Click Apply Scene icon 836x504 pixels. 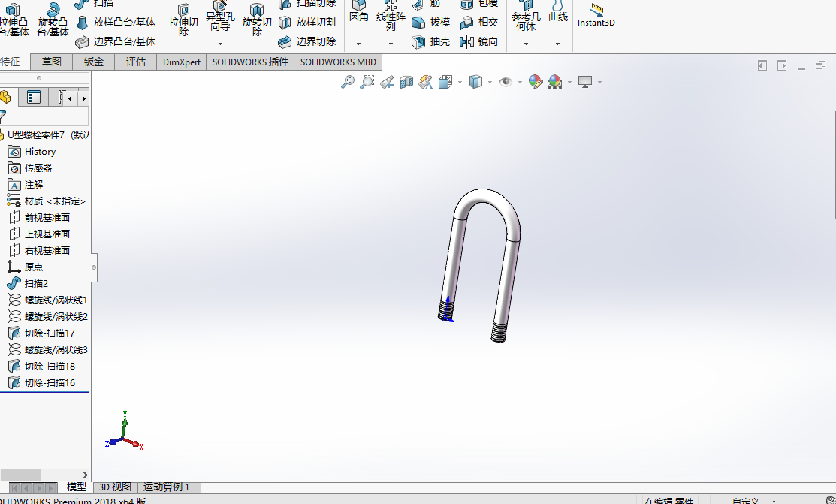click(554, 82)
